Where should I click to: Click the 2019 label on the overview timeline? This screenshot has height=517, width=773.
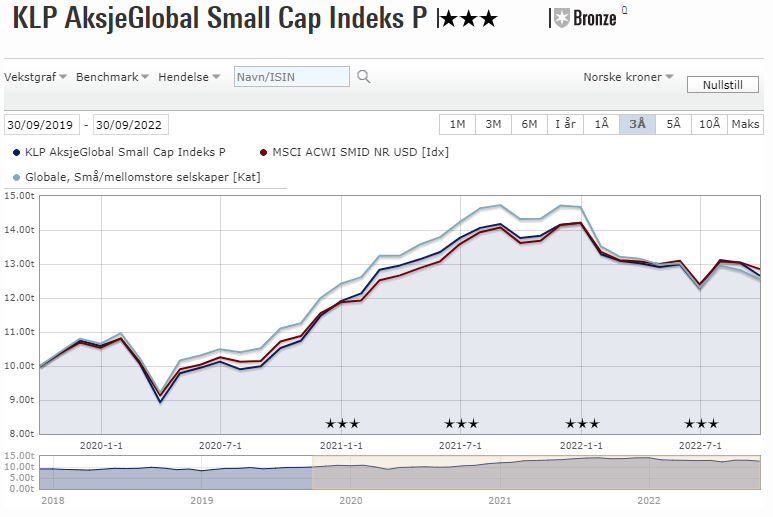[202, 501]
